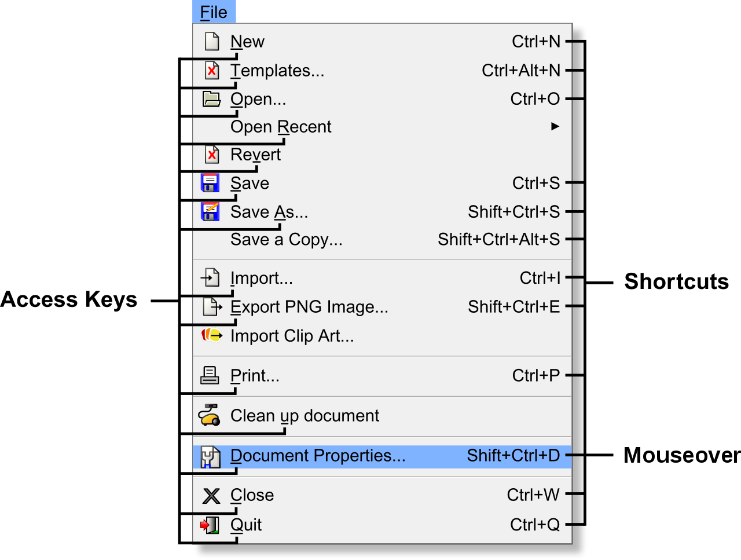Viewport: 741px width, 560px height.
Task: Open the File menu header
Action: click(214, 12)
